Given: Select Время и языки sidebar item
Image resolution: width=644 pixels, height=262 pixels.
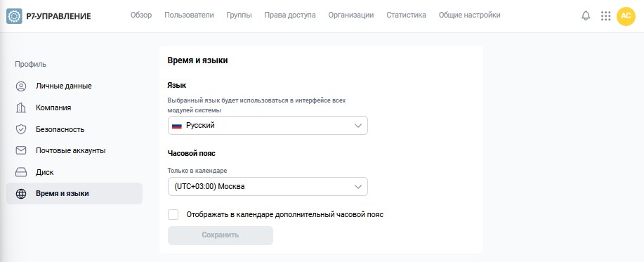Looking at the screenshot, I should [74, 193].
